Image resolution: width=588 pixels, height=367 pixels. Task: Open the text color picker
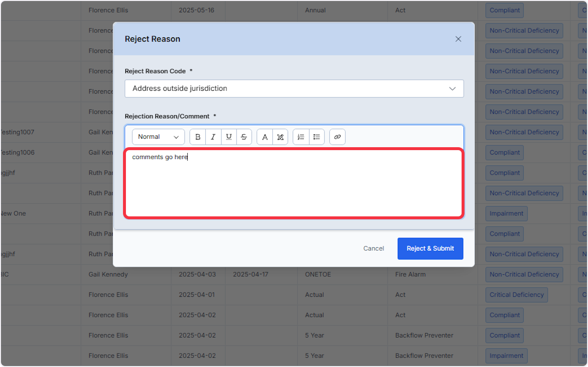point(265,137)
